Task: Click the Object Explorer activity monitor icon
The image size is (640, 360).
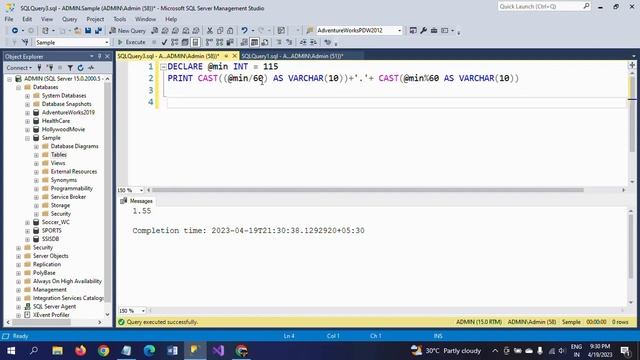Action: (91, 68)
